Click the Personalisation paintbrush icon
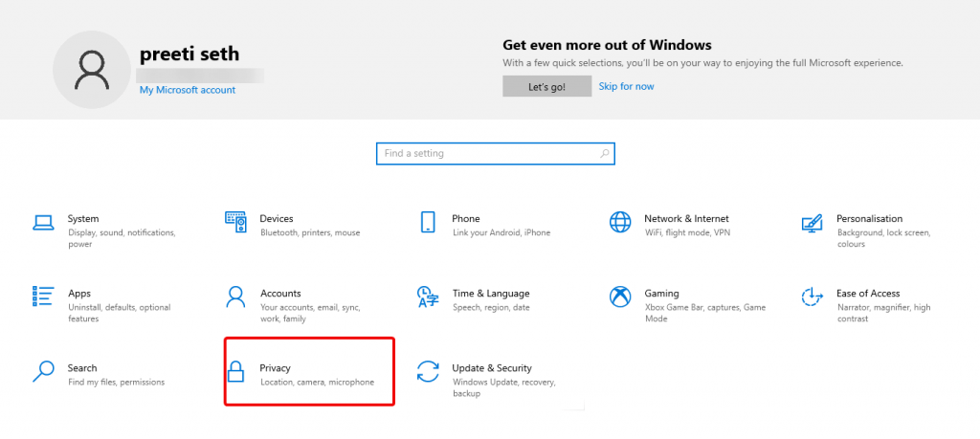 click(812, 224)
